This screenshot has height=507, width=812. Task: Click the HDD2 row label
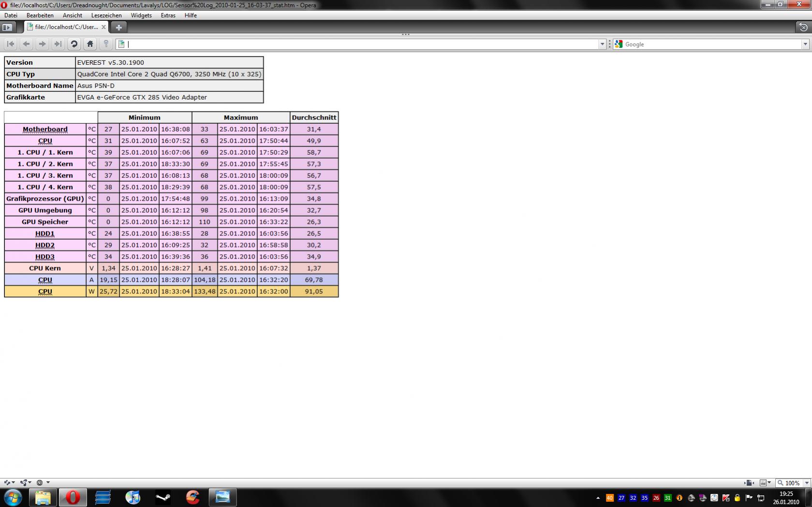coord(45,245)
